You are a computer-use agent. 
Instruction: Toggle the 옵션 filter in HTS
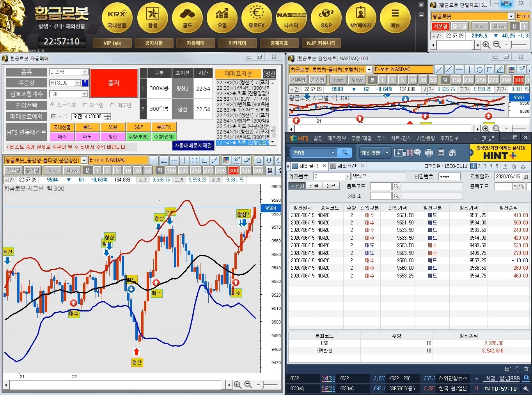(331, 186)
